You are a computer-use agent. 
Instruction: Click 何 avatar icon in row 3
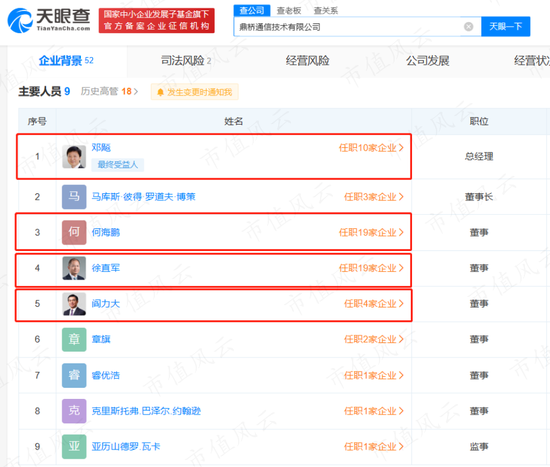click(74, 232)
